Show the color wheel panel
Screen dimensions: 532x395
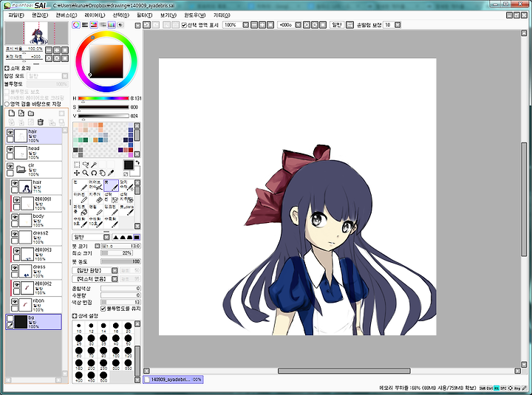(76, 25)
